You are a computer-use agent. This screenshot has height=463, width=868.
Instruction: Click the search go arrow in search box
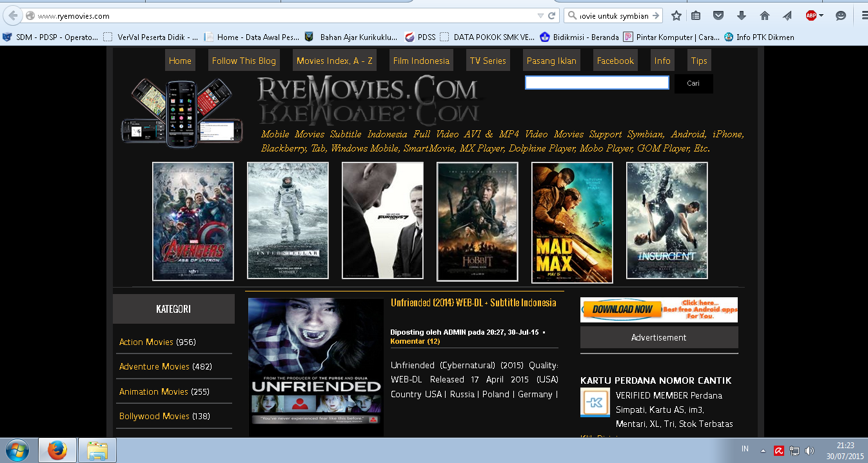(656, 15)
